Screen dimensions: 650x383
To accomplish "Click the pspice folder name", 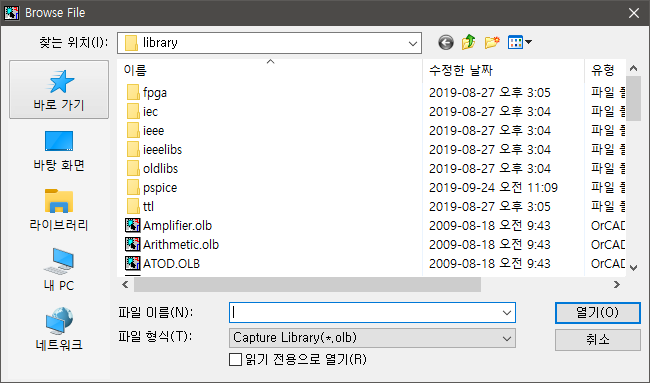I will 160,188.
